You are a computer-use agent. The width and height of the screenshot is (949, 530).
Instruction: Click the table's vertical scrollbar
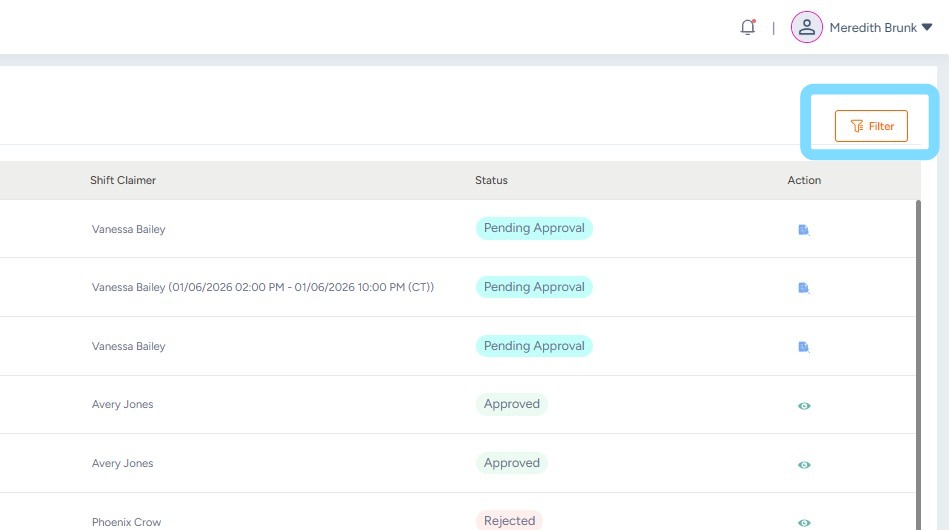(917, 350)
